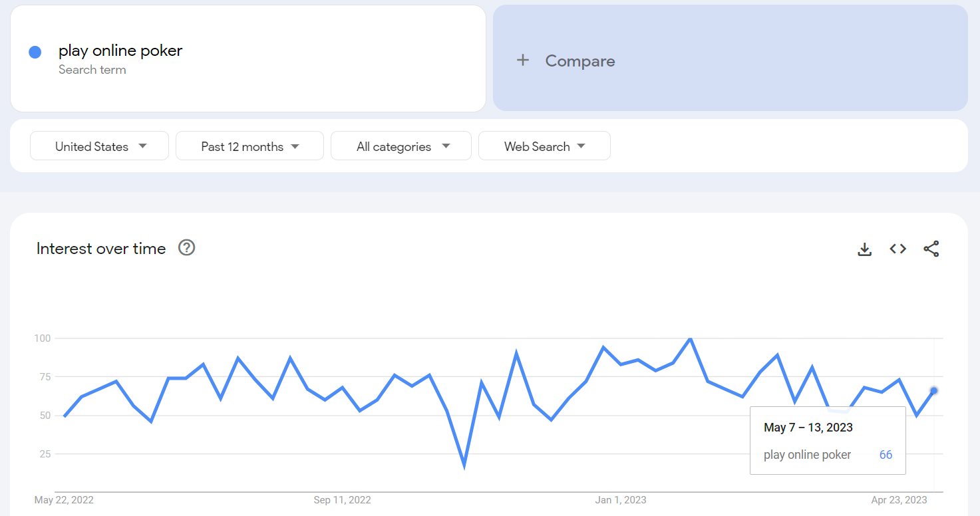Open the embed code icon
Viewport: 980px width, 516px height.
coord(898,249)
